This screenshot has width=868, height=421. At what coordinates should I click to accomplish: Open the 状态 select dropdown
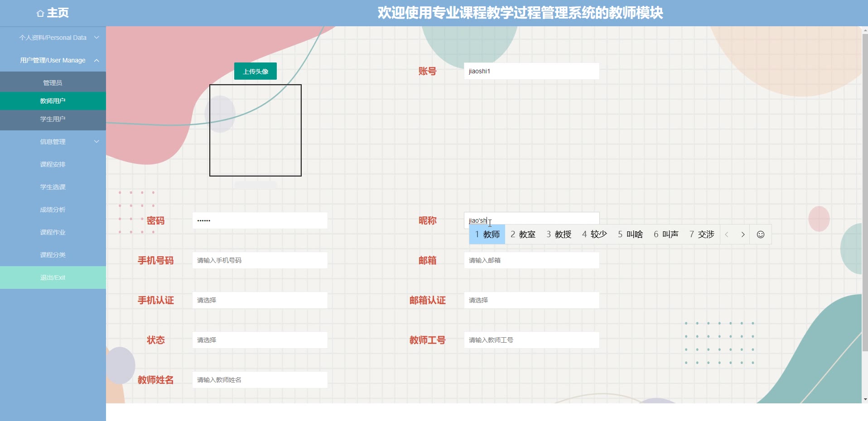click(x=260, y=340)
